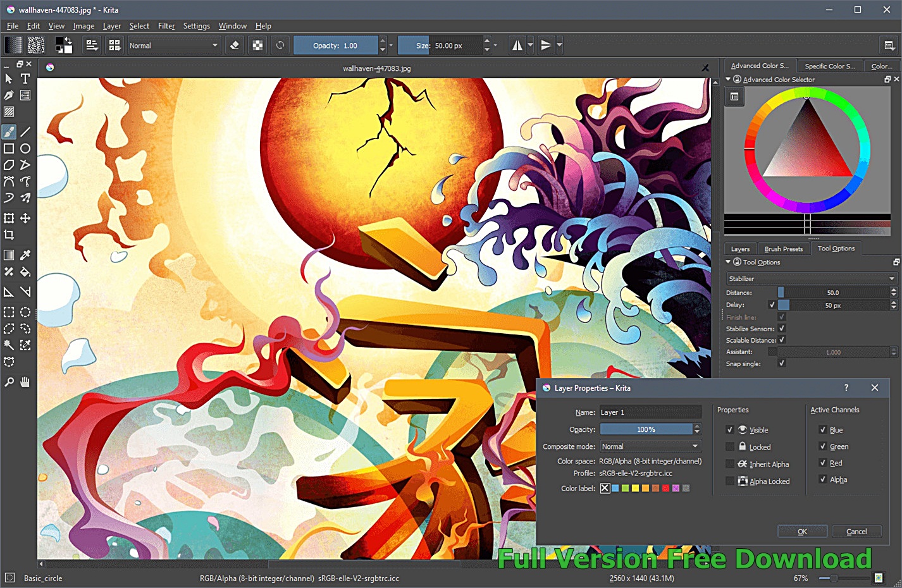
Task: Open the Stabilizer dropdown in Tool Options
Action: (x=812, y=279)
